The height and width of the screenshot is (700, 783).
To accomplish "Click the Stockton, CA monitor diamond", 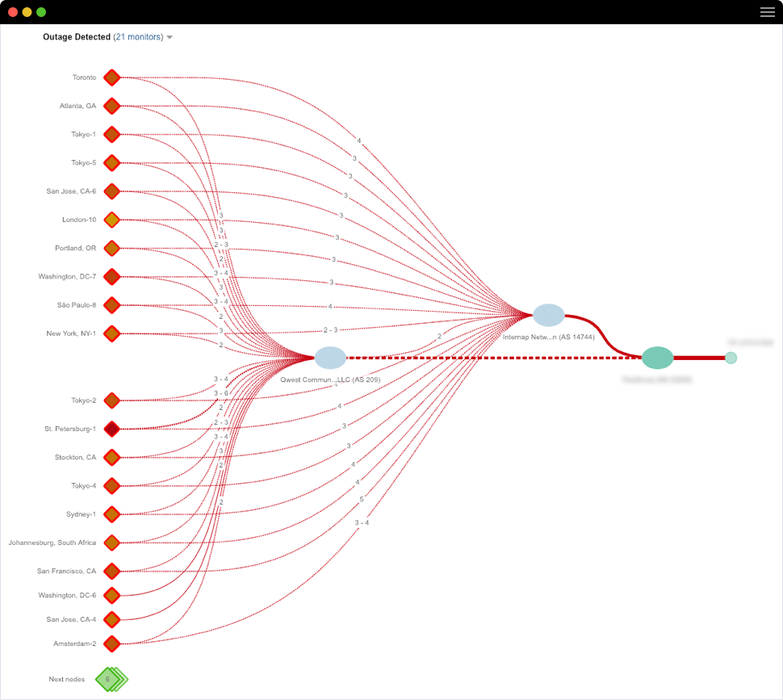I will tap(111, 457).
